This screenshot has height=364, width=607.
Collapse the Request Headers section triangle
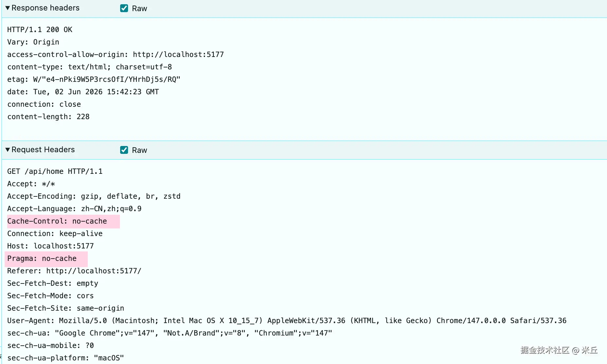click(x=8, y=150)
